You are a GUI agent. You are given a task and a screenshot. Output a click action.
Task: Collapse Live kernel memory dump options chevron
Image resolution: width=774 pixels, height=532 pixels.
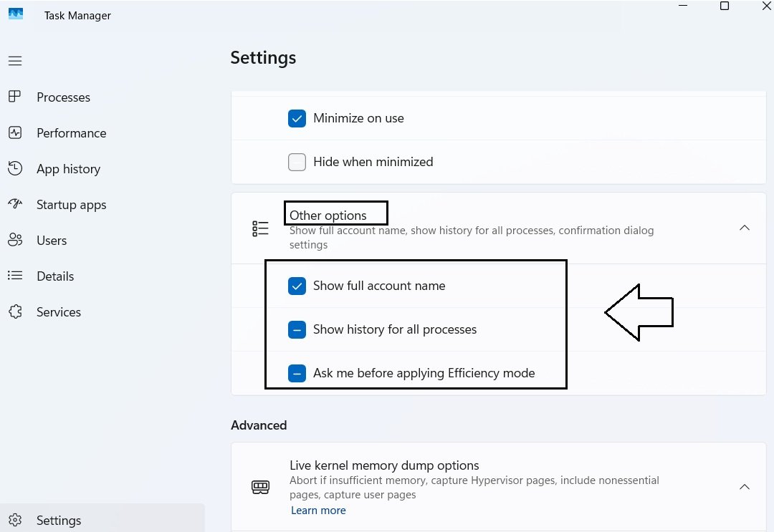click(745, 487)
